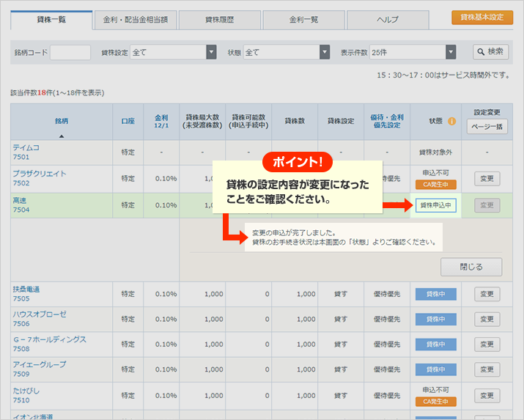Switch to the 金利・配当金相当額 tab
The height and width of the screenshot is (420, 524).
pos(136,20)
